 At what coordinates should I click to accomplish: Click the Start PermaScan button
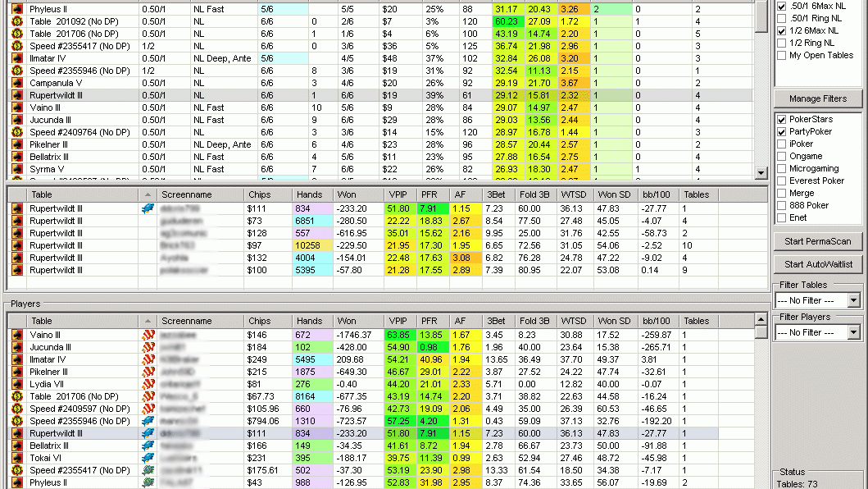tap(818, 242)
